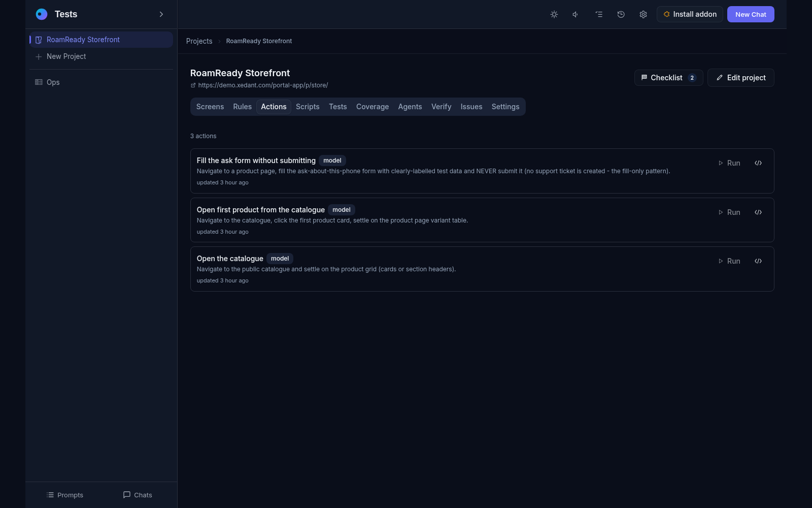This screenshot has height=508, width=812.
Task: Switch to the Agents tab
Action: click(x=410, y=107)
